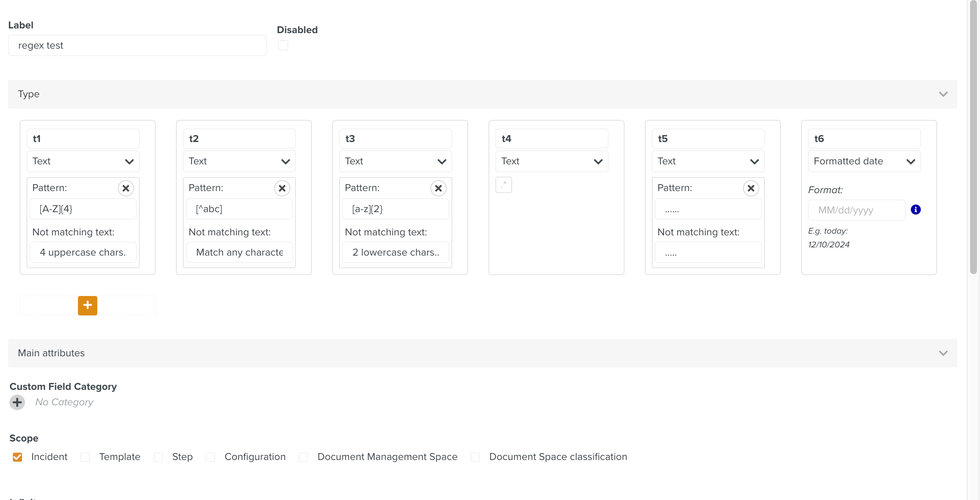Click the add-pattern regex icon in t4
This screenshot has height=500, width=980.
504,185
